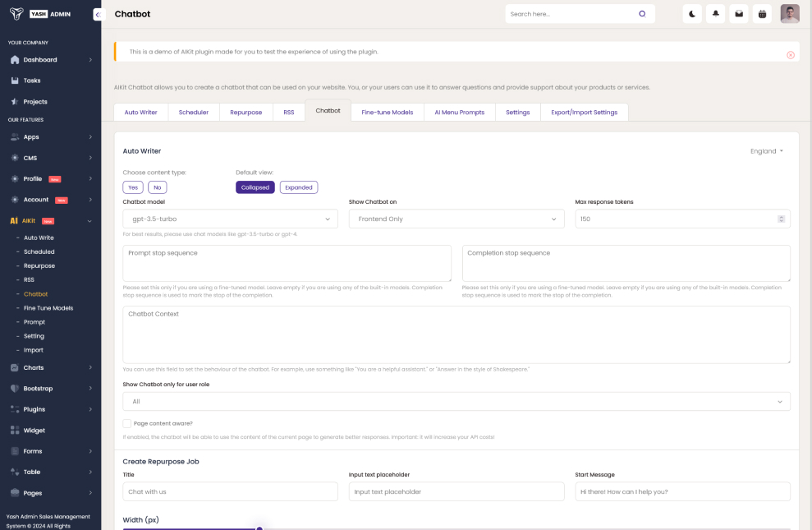Click the Width (px) slider handle
Image resolution: width=812 pixels, height=530 pixels.
tap(259, 528)
